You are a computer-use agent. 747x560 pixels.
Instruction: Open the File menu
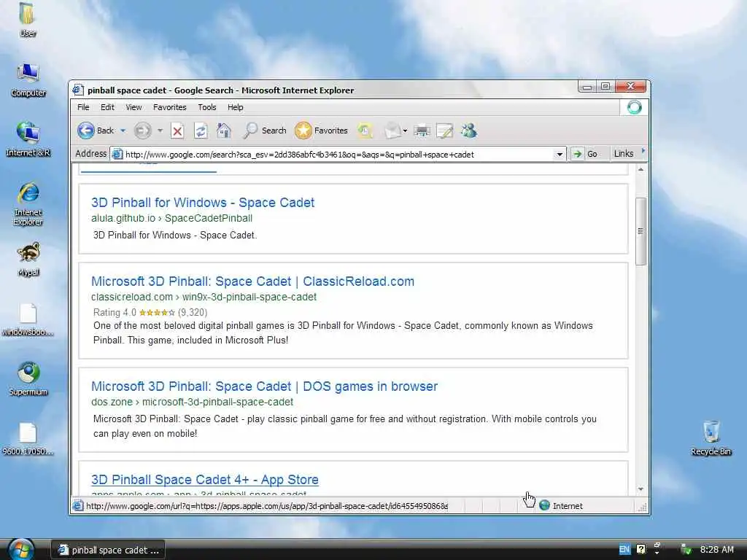[83, 107]
